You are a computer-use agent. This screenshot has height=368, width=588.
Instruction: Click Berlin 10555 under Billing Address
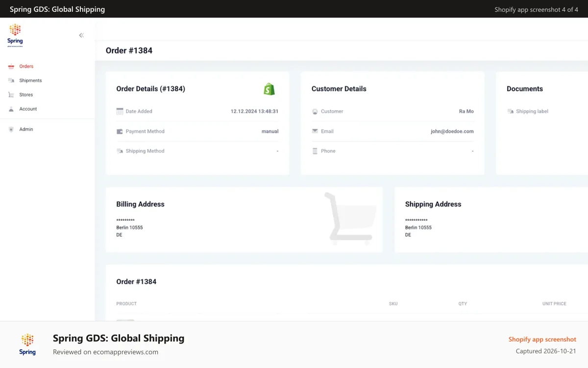tap(129, 228)
